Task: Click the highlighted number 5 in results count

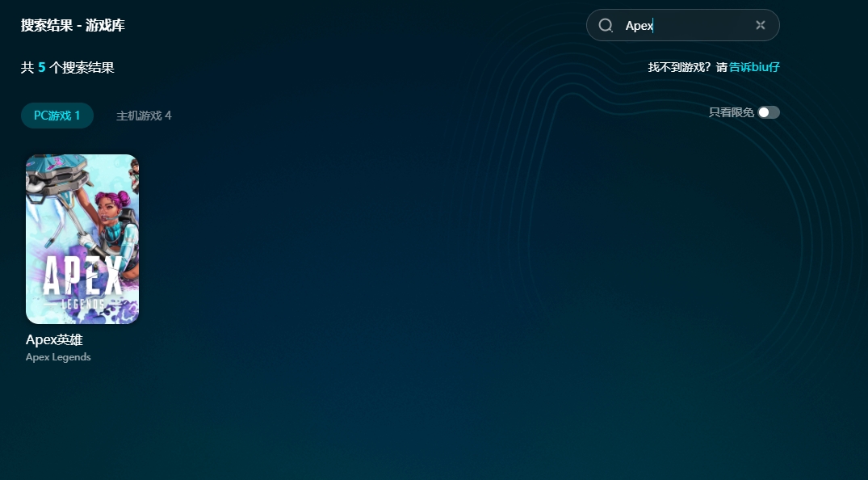Action: point(41,68)
